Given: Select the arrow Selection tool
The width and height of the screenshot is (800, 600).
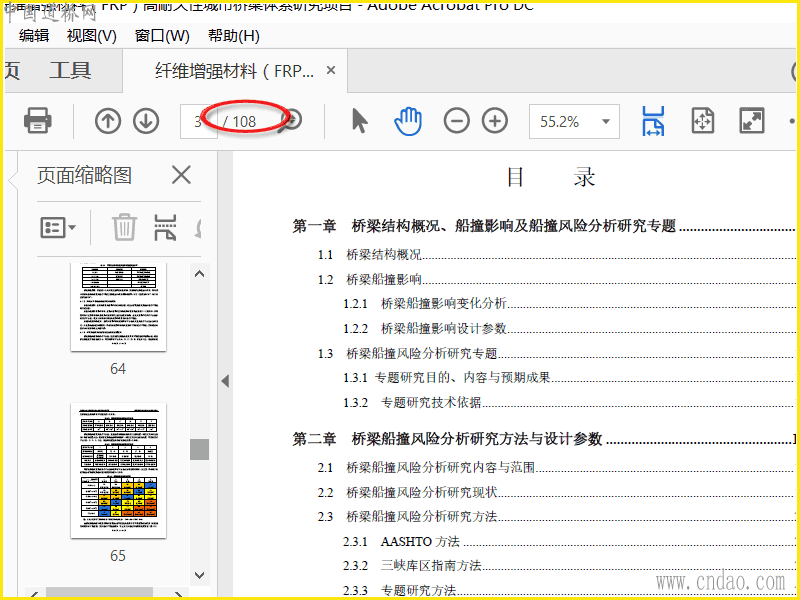Looking at the screenshot, I should click(360, 121).
